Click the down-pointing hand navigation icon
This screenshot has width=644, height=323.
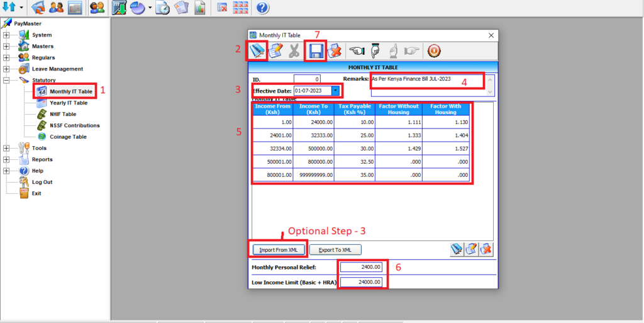pos(375,51)
